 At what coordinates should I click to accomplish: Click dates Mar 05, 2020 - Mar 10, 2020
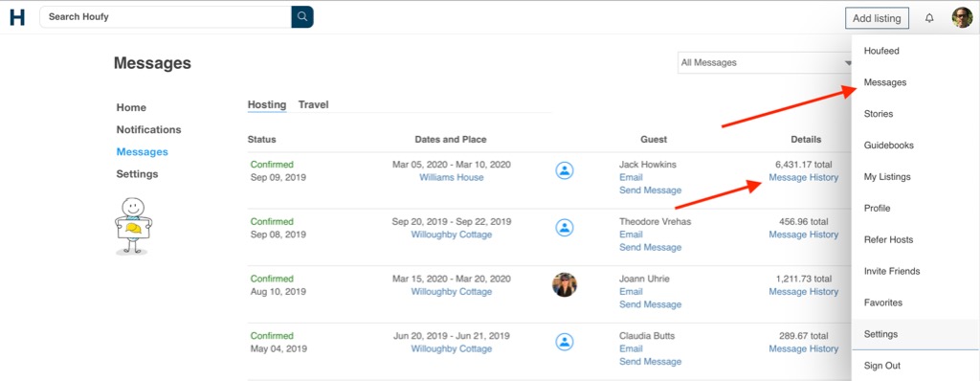click(452, 165)
